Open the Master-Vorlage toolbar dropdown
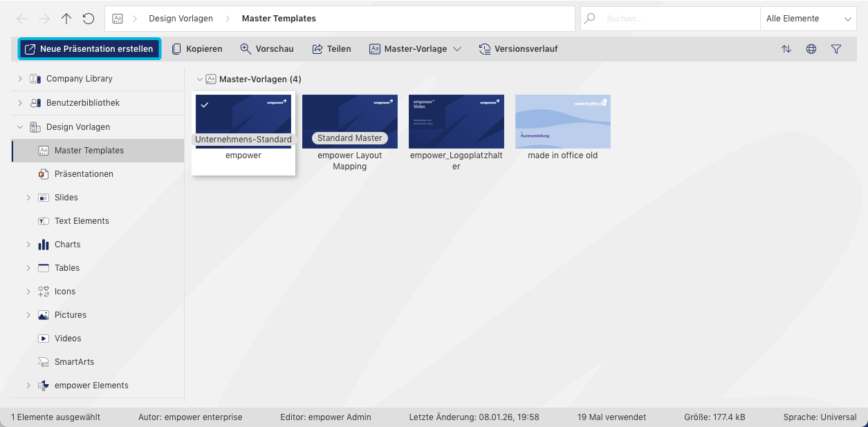Screen dimensions: 868x427 tap(415, 49)
